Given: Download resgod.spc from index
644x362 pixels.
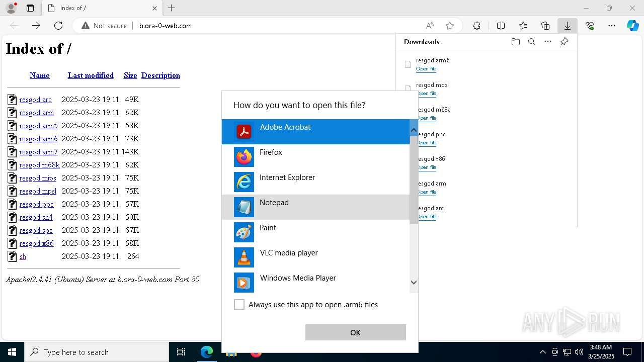Looking at the screenshot, I should click(36, 230).
